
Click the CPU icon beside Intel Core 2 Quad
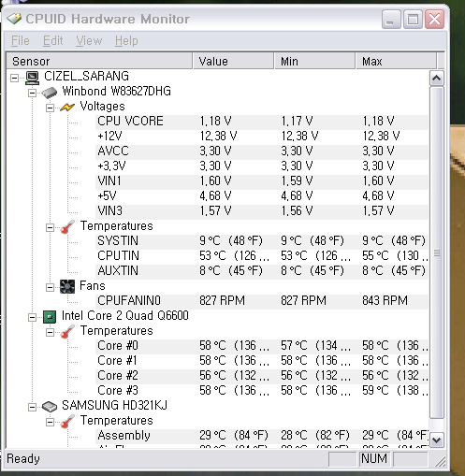click(x=50, y=316)
